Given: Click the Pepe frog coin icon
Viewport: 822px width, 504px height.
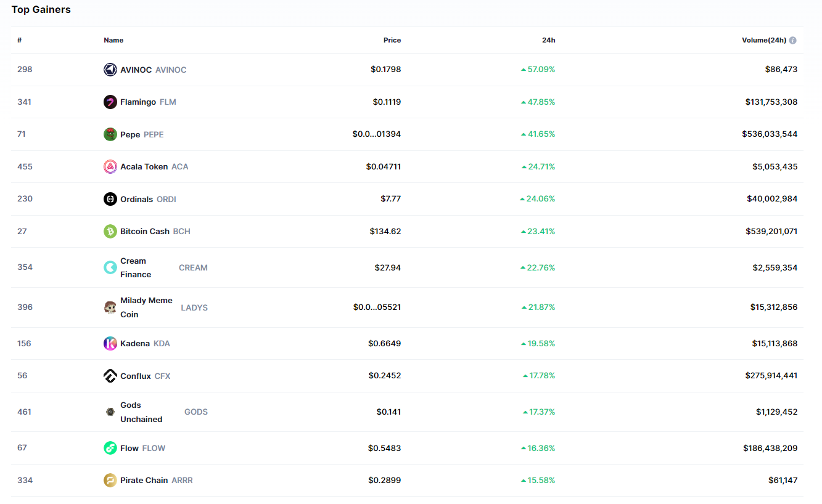Looking at the screenshot, I should pos(110,134).
